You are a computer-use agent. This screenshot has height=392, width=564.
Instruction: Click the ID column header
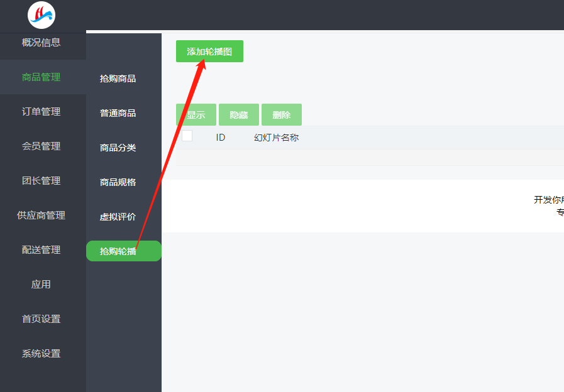[x=221, y=137]
